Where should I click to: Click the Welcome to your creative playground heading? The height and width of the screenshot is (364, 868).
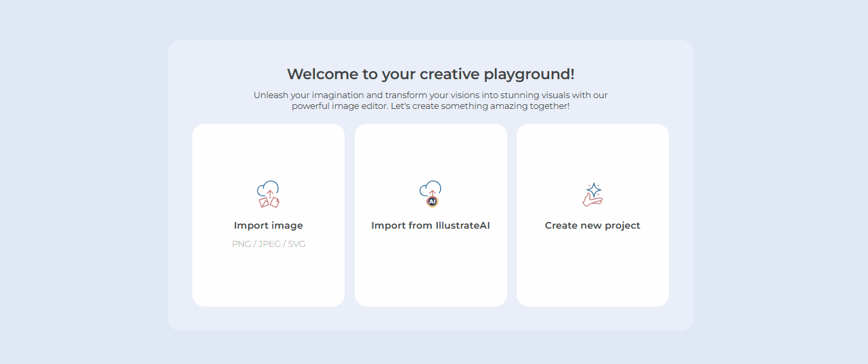(x=431, y=74)
